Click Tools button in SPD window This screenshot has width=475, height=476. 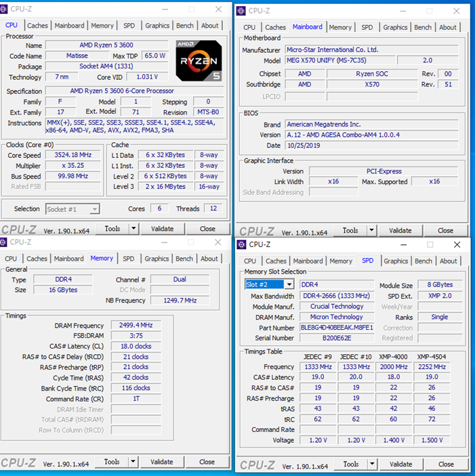[x=351, y=464]
